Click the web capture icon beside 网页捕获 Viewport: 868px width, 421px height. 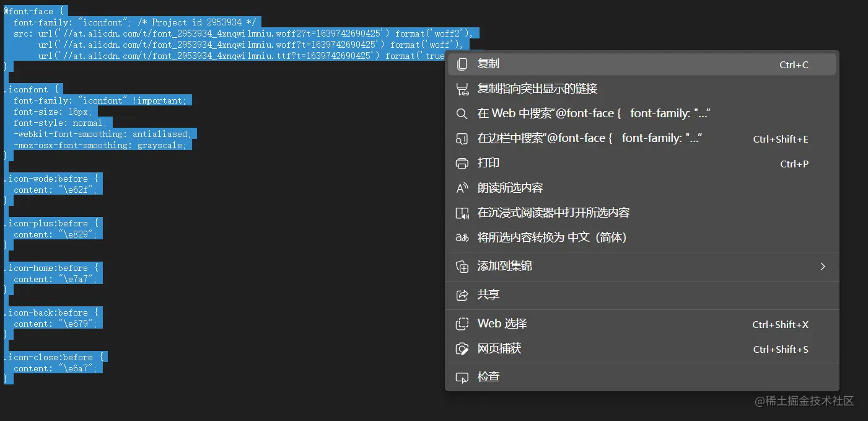pos(462,349)
